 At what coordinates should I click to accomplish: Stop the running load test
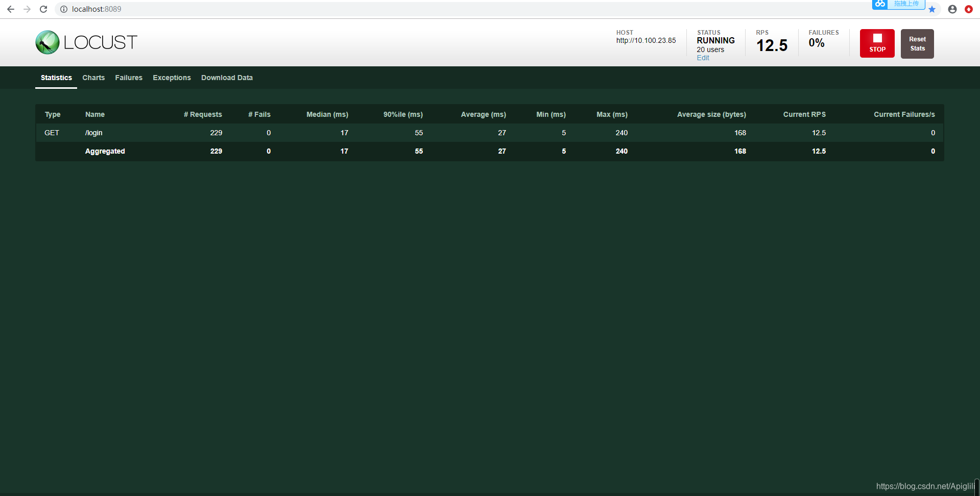click(x=877, y=43)
